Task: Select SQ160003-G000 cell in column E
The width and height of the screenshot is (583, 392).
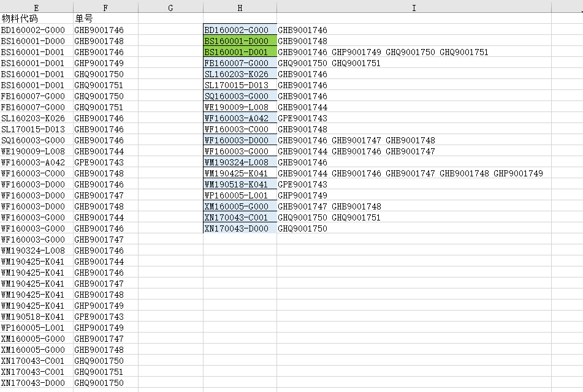Action: coord(36,140)
